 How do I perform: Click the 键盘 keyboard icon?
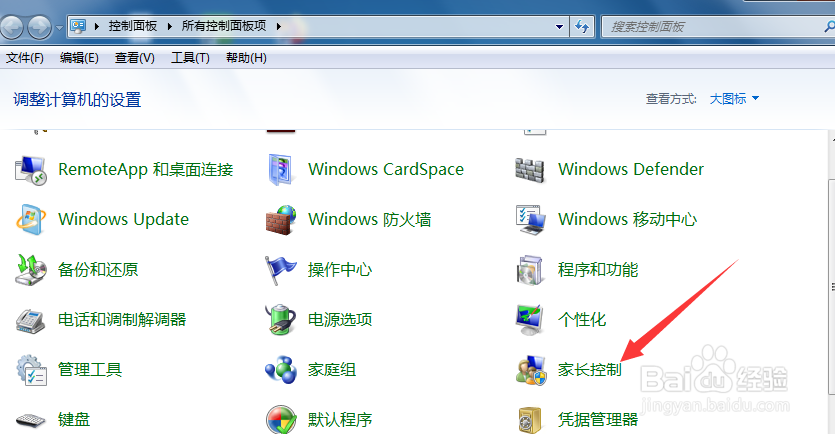pos(30,420)
